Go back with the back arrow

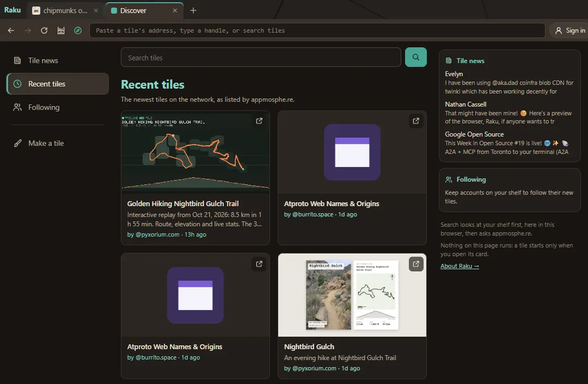[x=11, y=30]
